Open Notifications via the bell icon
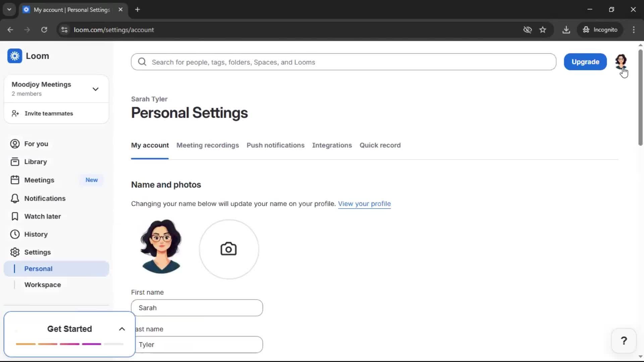 point(14,198)
